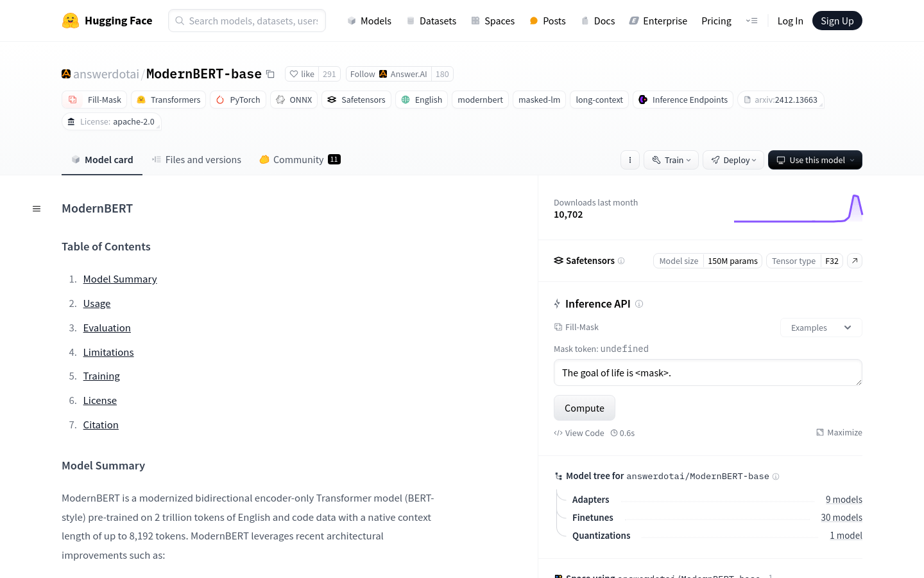Click the Inference API info icon
The height and width of the screenshot is (578, 924).
[x=639, y=304]
